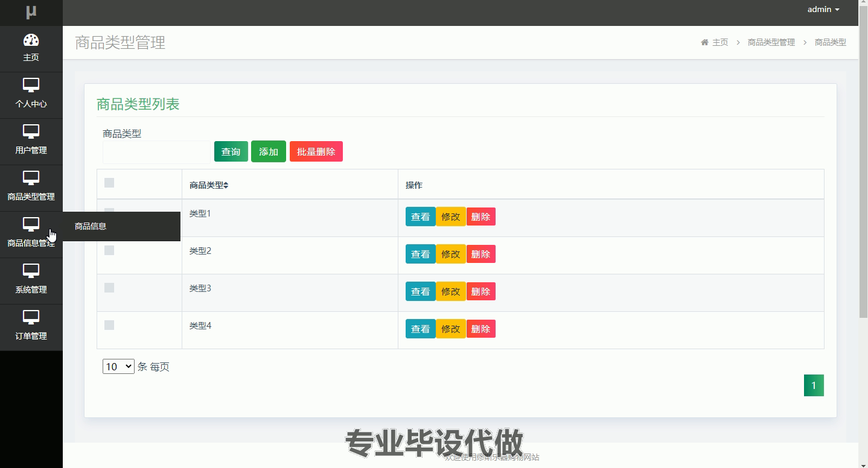868x468 pixels.
Task: View details of 类型1 with 查看
Action: [421, 217]
